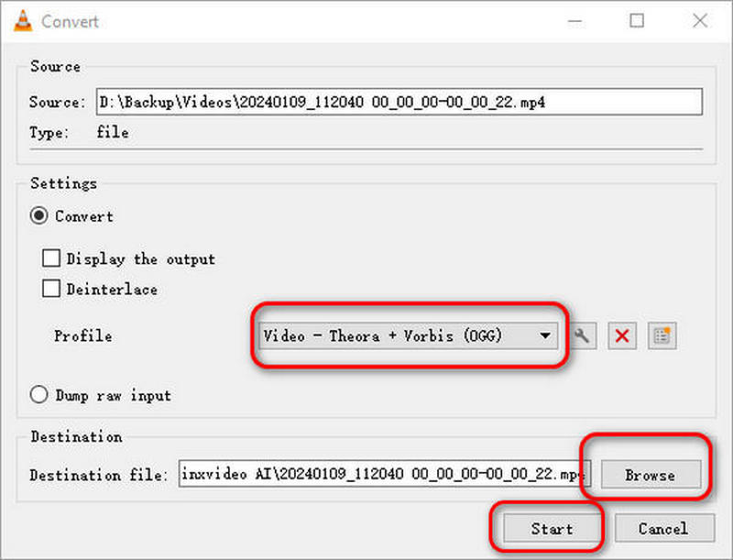Toggle the Deinterlace checkbox
Image resolution: width=733 pixels, height=560 pixels.
pyautogui.click(x=51, y=290)
